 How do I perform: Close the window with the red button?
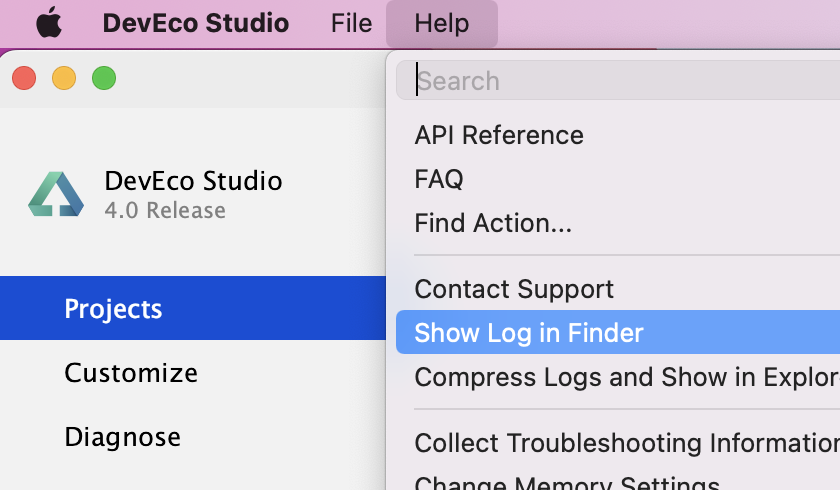click(x=24, y=78)
